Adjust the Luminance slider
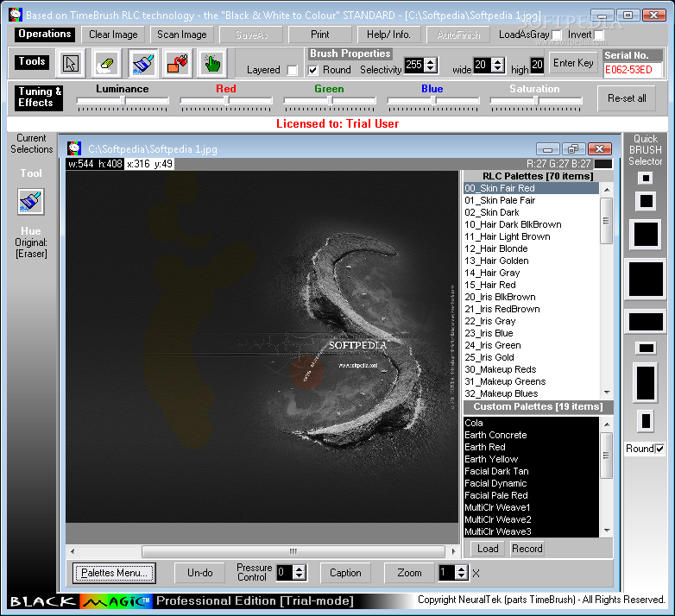This screenshot has height=616, width=675. point(123,101)
